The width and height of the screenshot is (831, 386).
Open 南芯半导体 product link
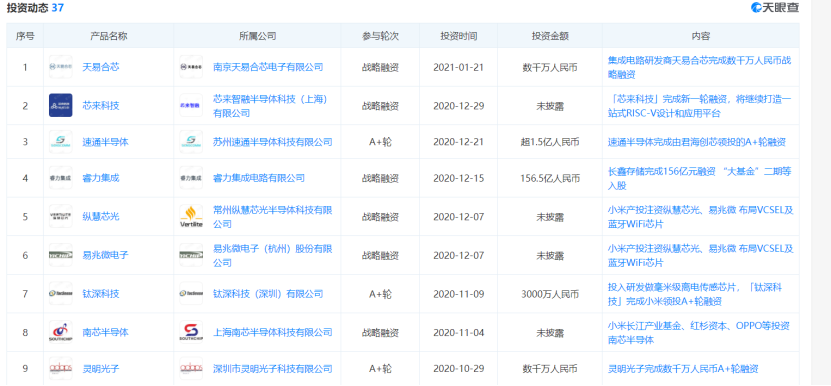(x=105, y=332)
